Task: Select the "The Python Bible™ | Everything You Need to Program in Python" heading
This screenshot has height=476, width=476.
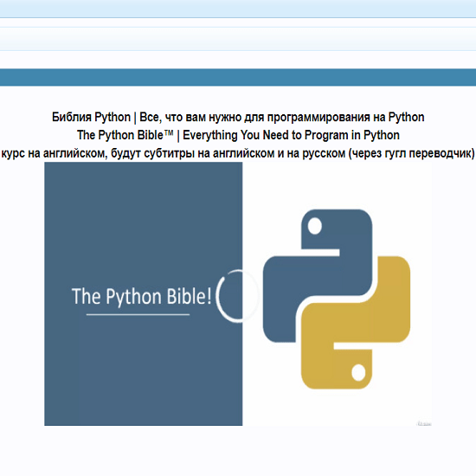Action: click(238, 135)
